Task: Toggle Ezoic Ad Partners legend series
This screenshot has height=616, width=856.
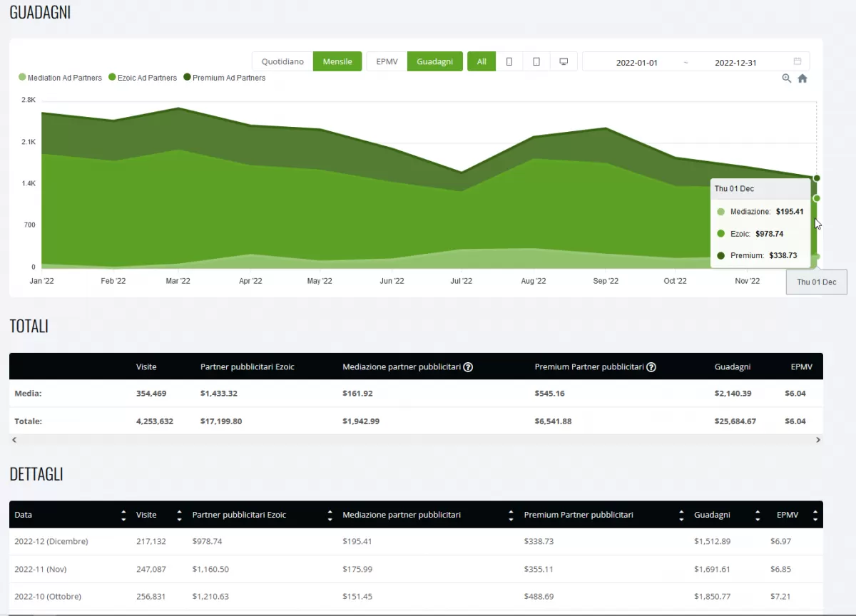Action: 142,78
